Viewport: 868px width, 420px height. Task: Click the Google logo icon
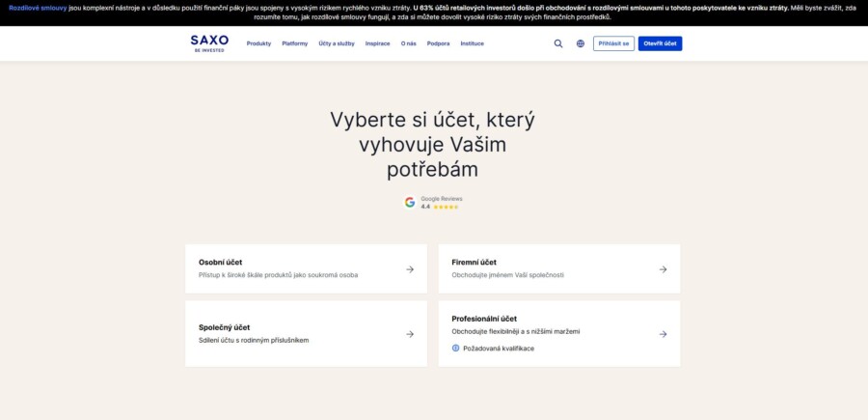click(410, 202)
